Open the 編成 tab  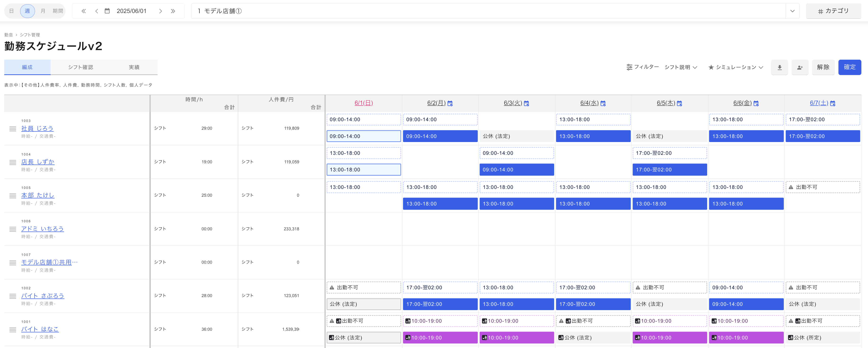[x=27, y=67]
